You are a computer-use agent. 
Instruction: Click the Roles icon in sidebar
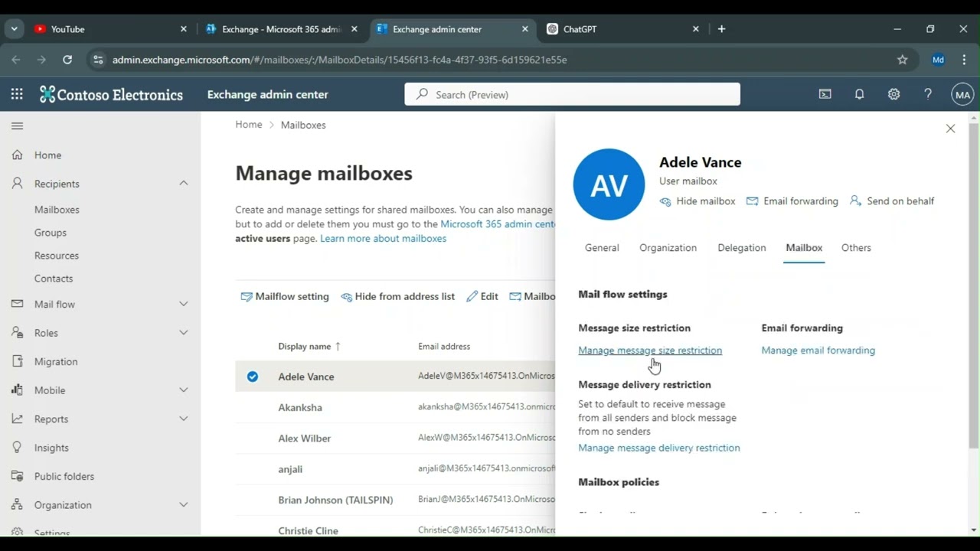point(18,333)
